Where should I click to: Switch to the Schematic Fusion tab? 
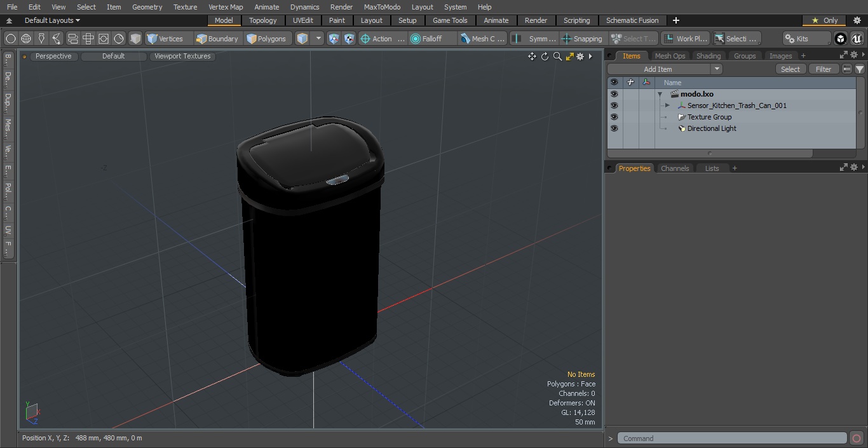pos(632,20)
